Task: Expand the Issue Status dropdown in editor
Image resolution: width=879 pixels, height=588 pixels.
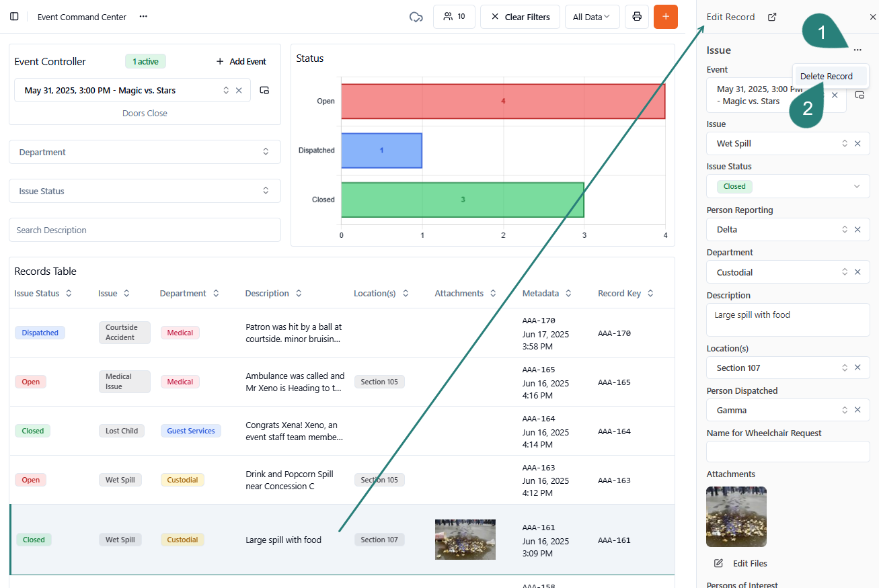Action: point(856,186)
